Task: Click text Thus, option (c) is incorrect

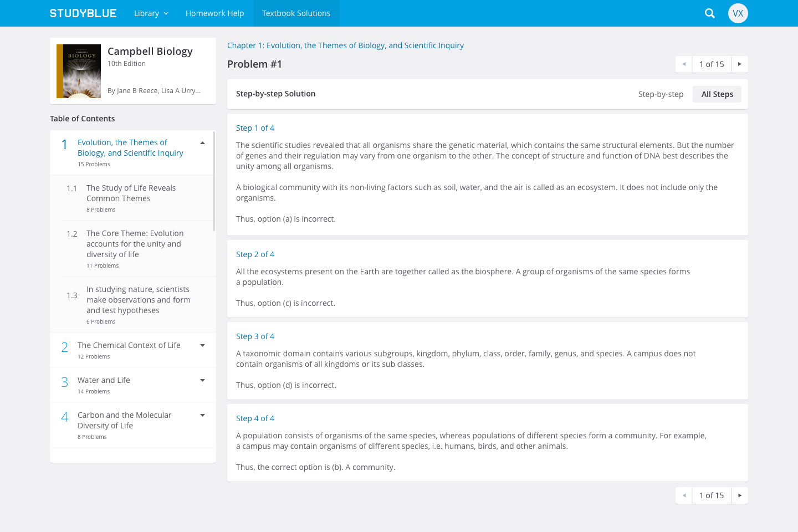Action: tap(285, 303)
